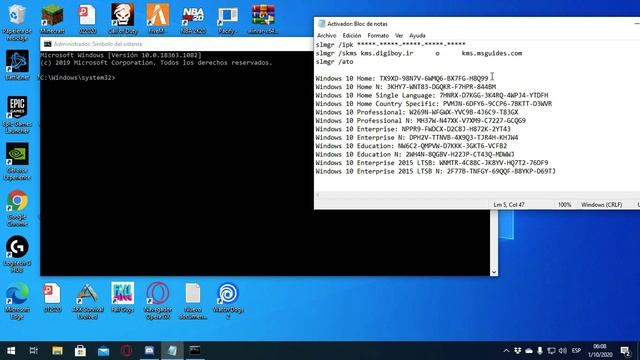The width and height of the screenshot is (640, 360).
Task: Launch Epic Games Launcher from desktop
Action: pos(17,114)
